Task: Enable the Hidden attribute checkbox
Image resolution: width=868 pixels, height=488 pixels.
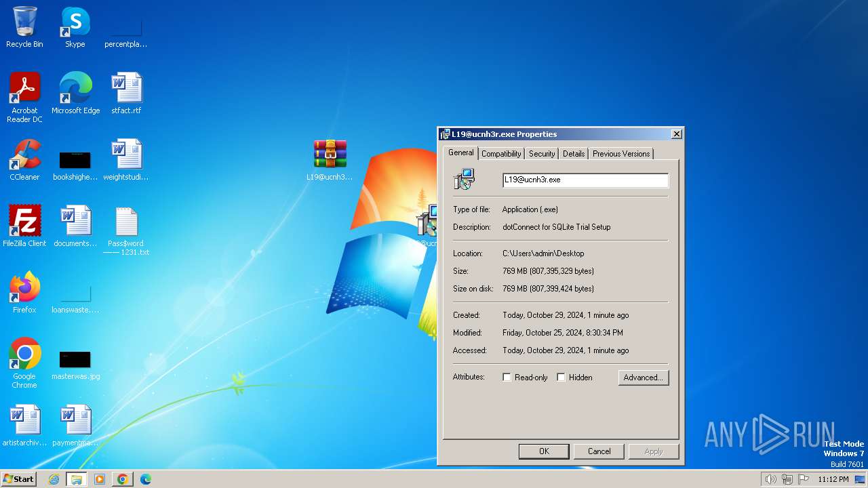Action: point(561,378)
